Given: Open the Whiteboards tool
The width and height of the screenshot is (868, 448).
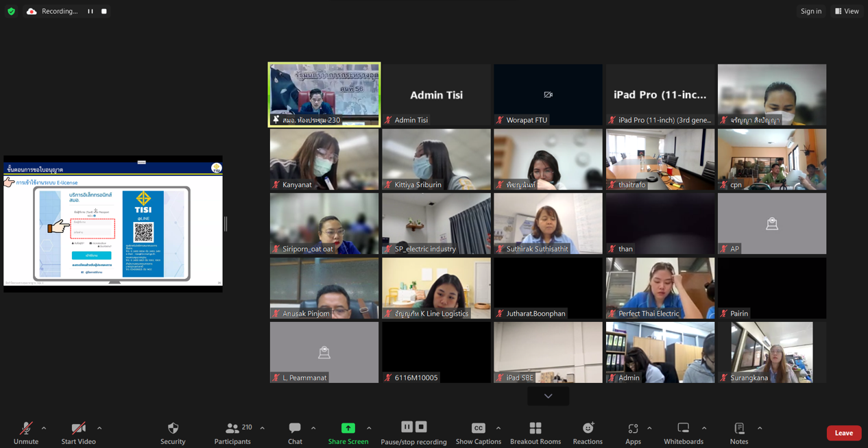Looking at the screenshot, I should coord(683,433).
